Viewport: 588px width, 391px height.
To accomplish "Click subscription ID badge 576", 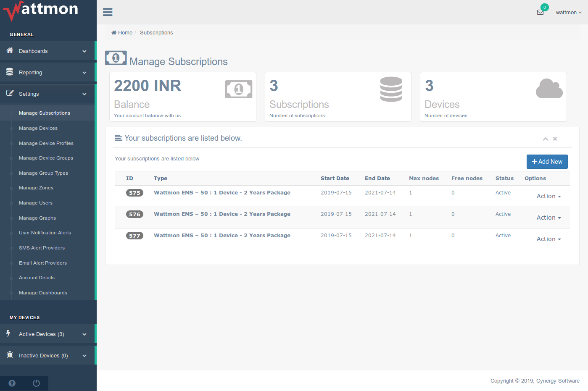I will pos(134,214).
